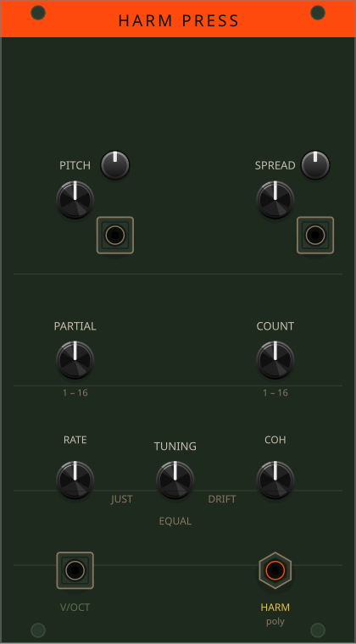
Task: Click the COUNT knob
Action: tap(275, 360)
